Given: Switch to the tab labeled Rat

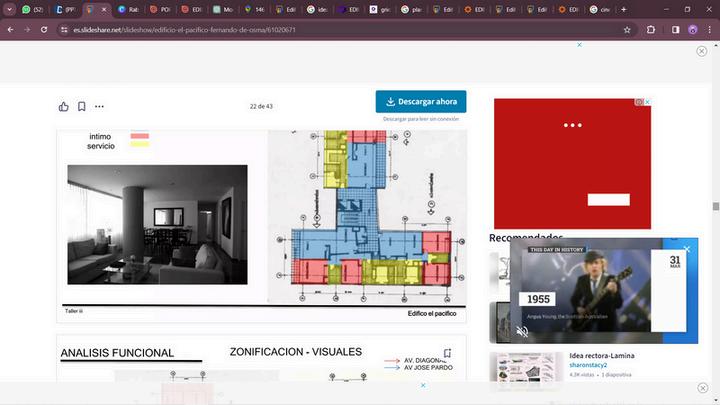Looking at the screenshot, I should [x=129, y=9].
